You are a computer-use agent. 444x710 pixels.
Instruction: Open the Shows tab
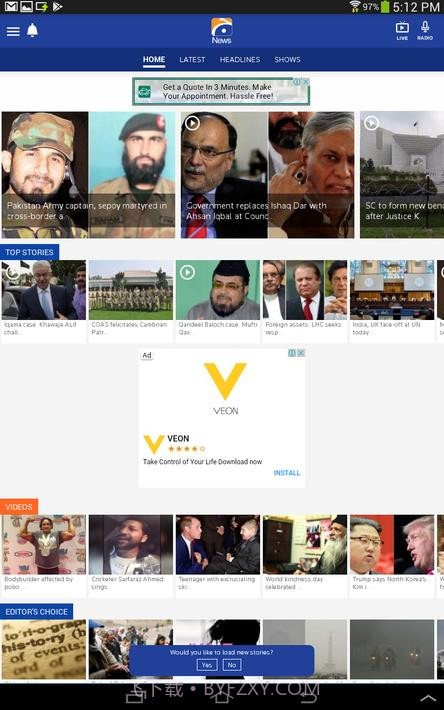click(287, 59)
